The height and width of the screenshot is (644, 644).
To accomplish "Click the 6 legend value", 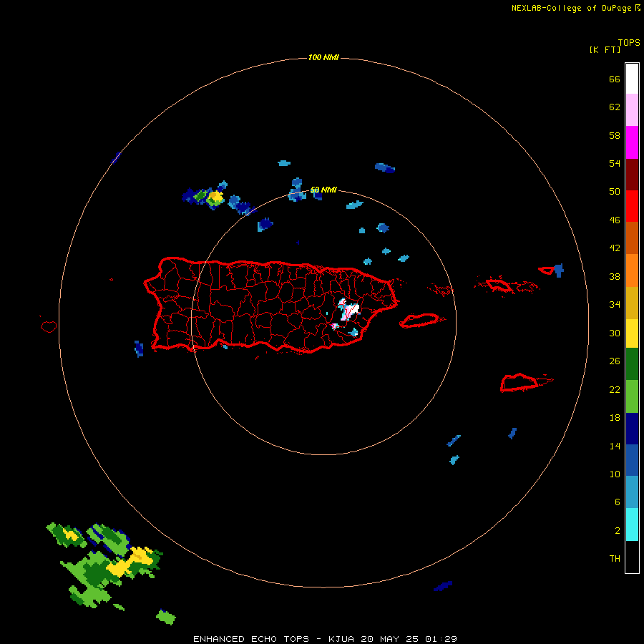I will pos(618,502).
